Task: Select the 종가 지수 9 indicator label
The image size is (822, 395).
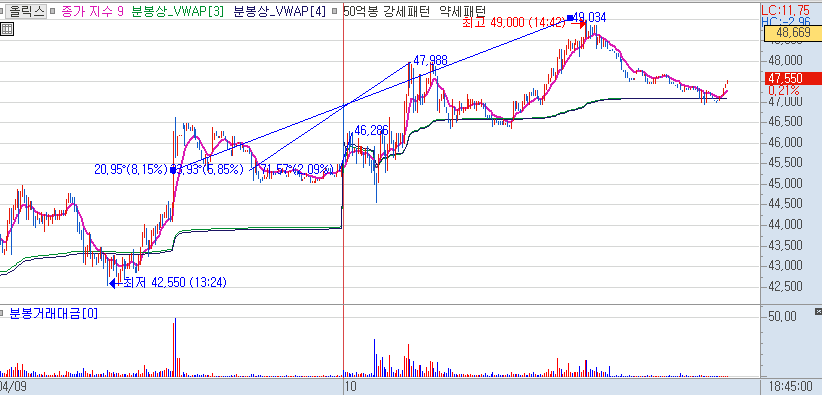Action: coord(92,12)
